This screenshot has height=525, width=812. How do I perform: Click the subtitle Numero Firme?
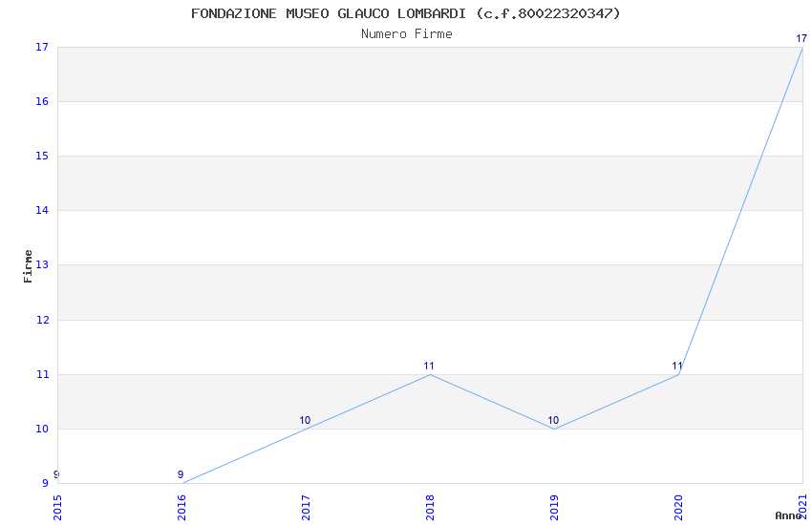coord(407,33)
